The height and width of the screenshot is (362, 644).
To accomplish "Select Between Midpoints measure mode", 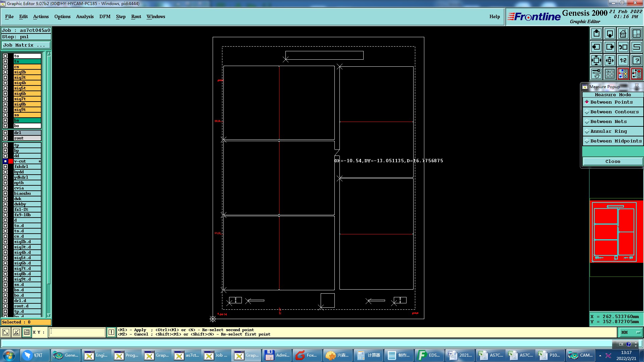I will pyautogui.click(x=615, y=141).
